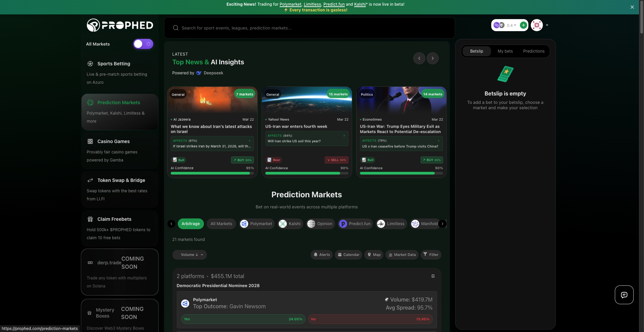Open the Volume sort dropdown
Screen dimensions: 644x332
(x=190, y=255)
